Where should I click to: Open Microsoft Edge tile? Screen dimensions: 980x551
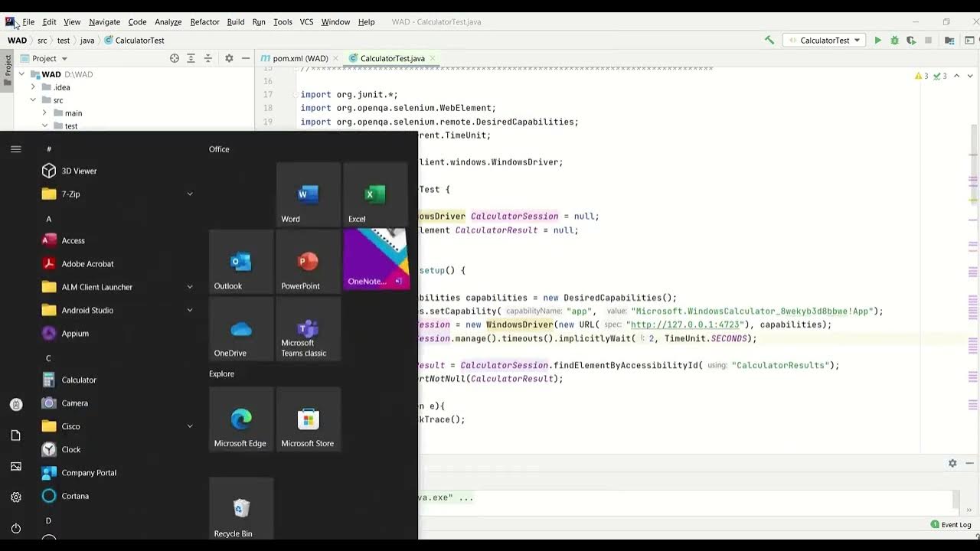pyautogui.click(x=241, y=419)
